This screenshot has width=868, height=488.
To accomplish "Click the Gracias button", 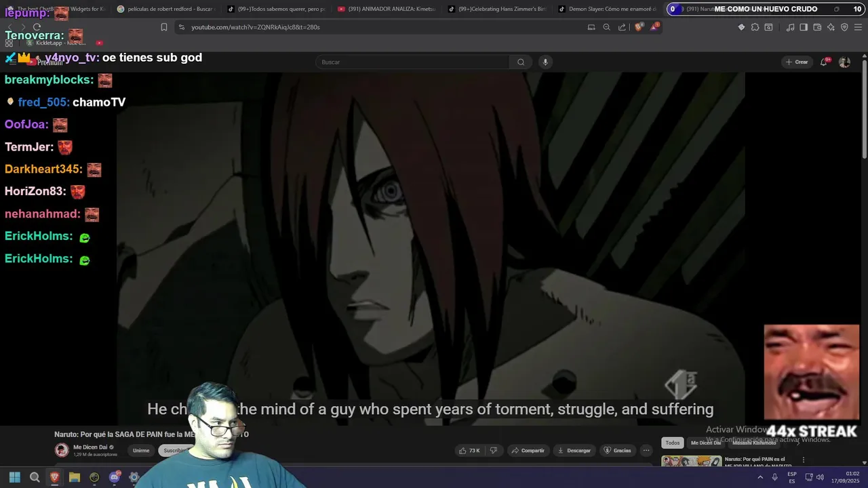I will click(x=618, y=450).
